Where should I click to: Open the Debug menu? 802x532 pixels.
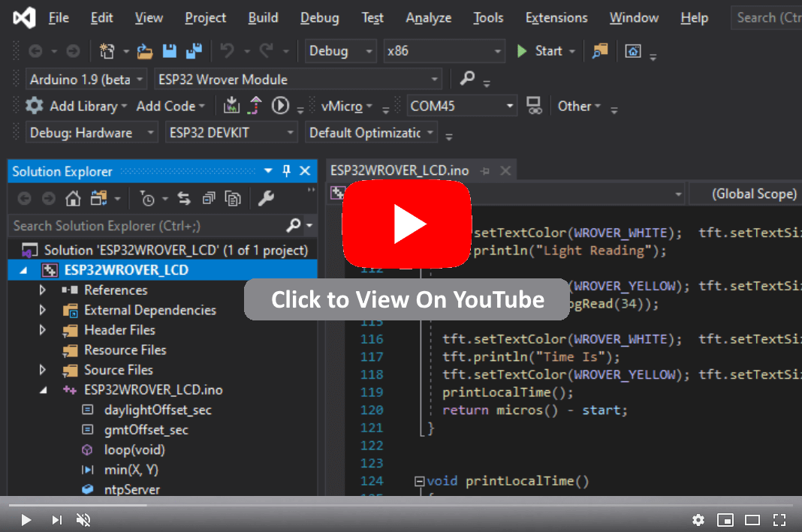[x=320, y=18]
